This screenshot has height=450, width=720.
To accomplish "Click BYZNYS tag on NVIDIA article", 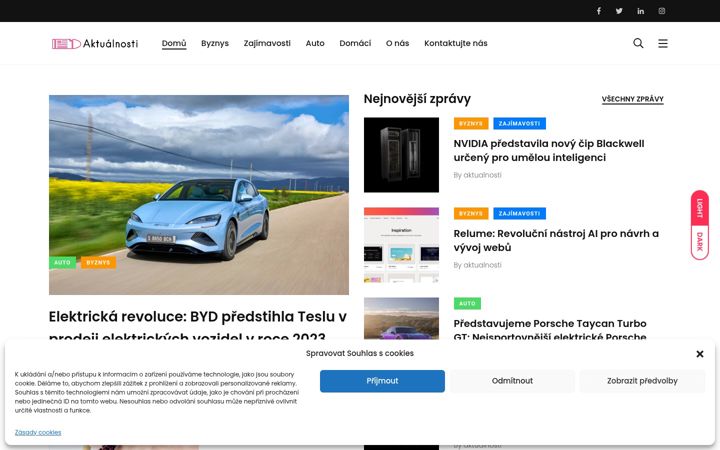I will tap(471, 124).
